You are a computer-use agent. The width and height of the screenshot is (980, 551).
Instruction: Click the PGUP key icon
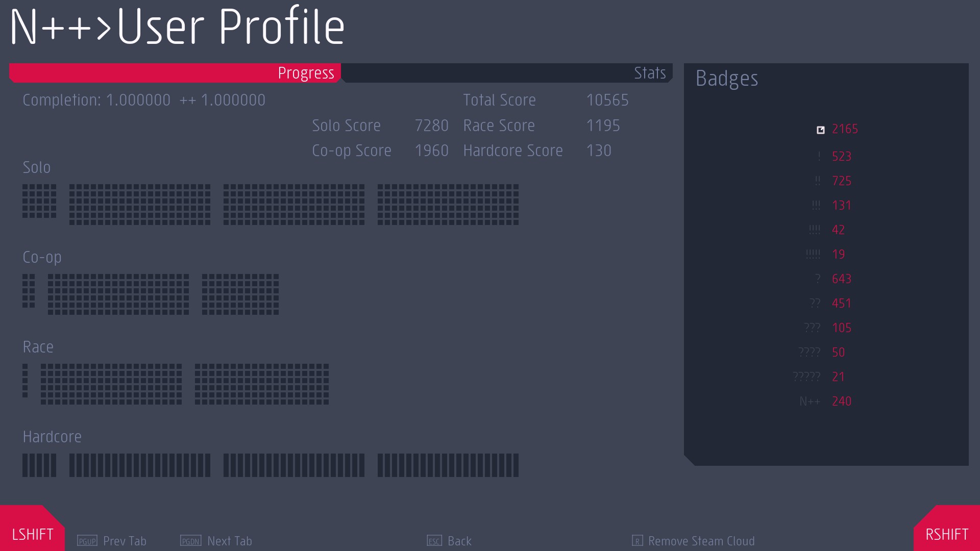coord(87,541)
